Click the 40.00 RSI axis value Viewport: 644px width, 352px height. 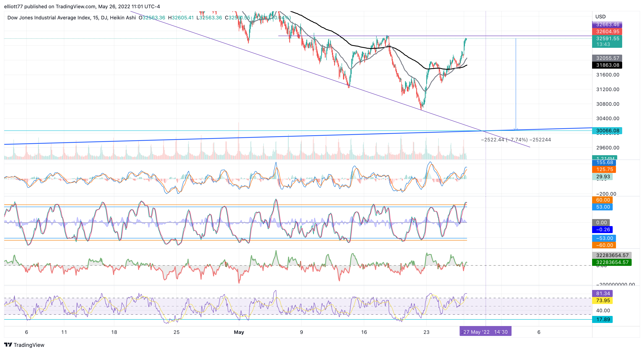603,311
